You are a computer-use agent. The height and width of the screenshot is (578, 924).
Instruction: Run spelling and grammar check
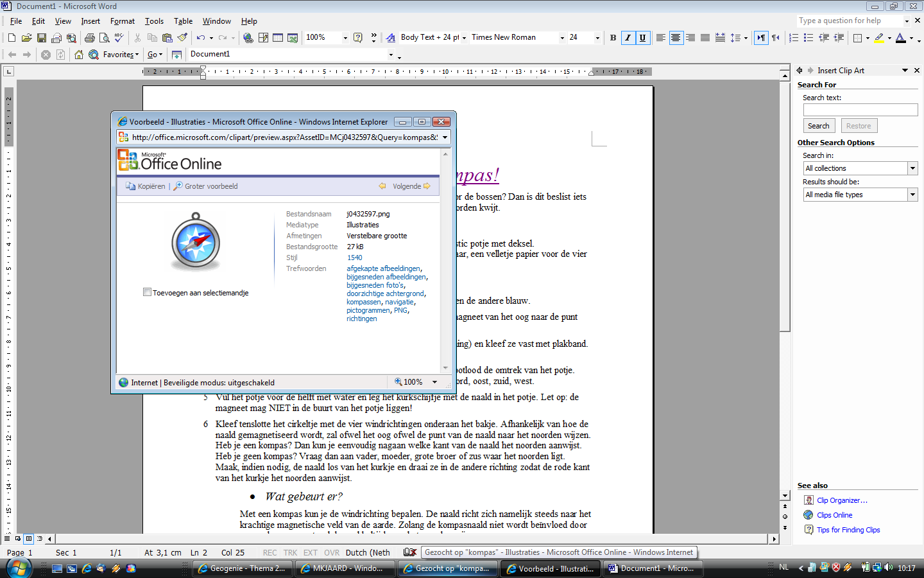point(119,38)
